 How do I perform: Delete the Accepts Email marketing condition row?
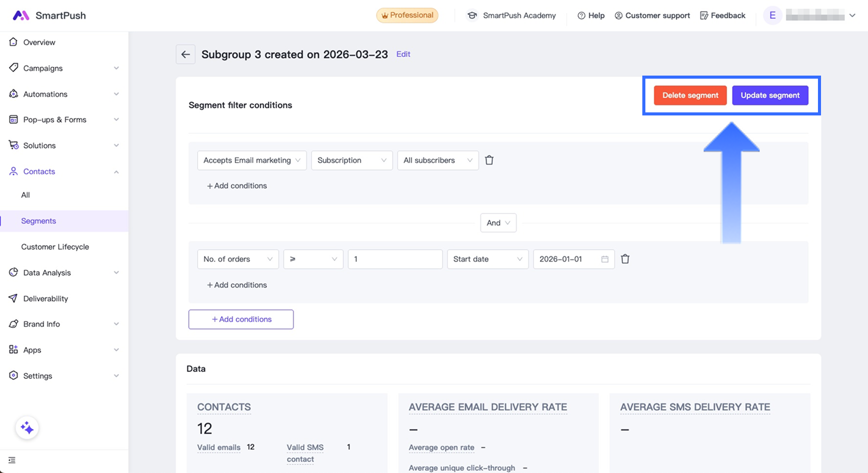click(x=489, y=160)
